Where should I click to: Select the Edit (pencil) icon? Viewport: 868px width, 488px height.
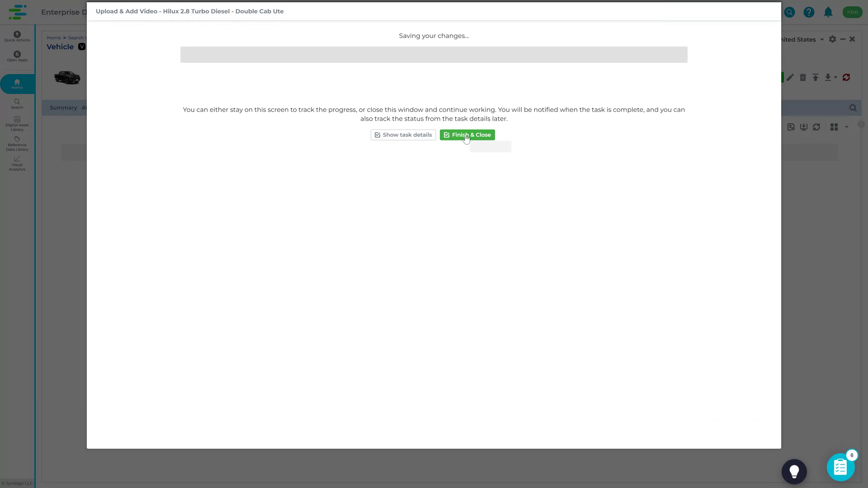coord(790,77)
